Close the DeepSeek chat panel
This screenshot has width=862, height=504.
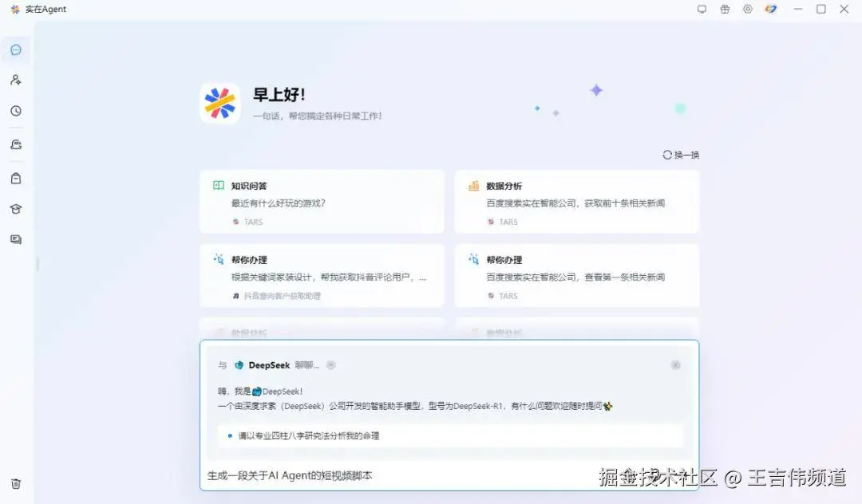[676, 365]
